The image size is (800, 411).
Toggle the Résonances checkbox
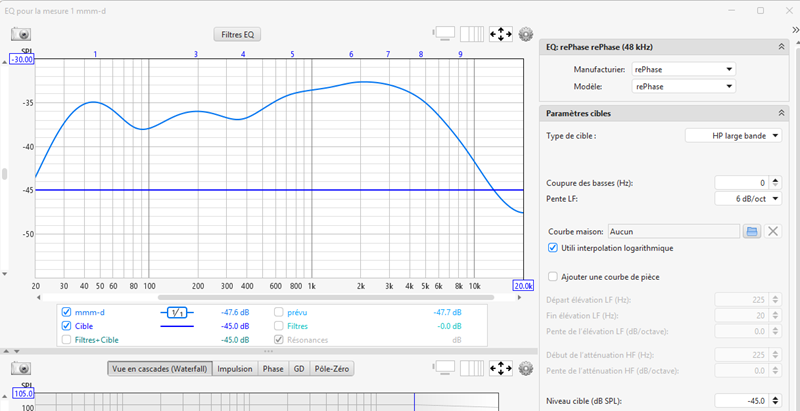(279, 340)
